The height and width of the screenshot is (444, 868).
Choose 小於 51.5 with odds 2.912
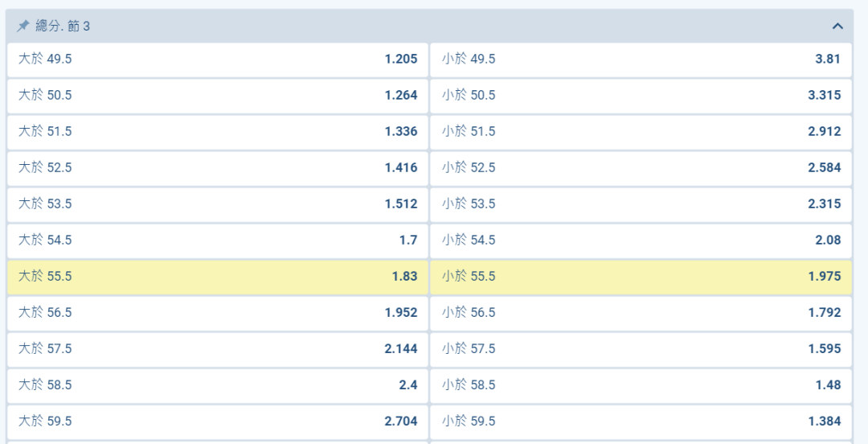641,131
